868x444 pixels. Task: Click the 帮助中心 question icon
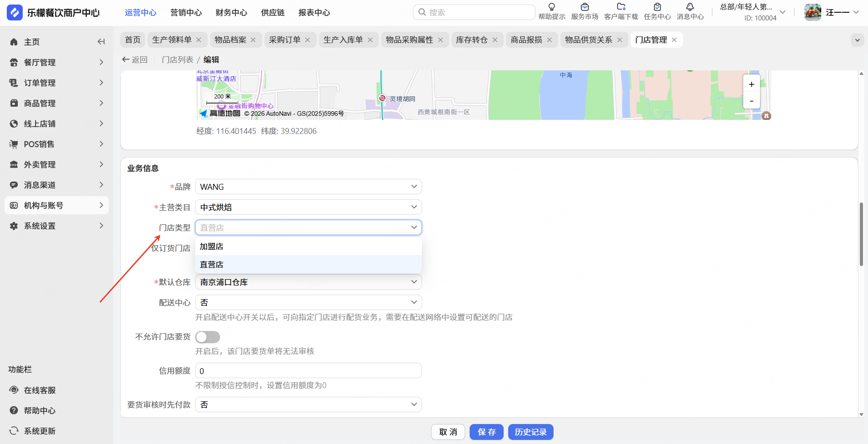pos(14,410)
